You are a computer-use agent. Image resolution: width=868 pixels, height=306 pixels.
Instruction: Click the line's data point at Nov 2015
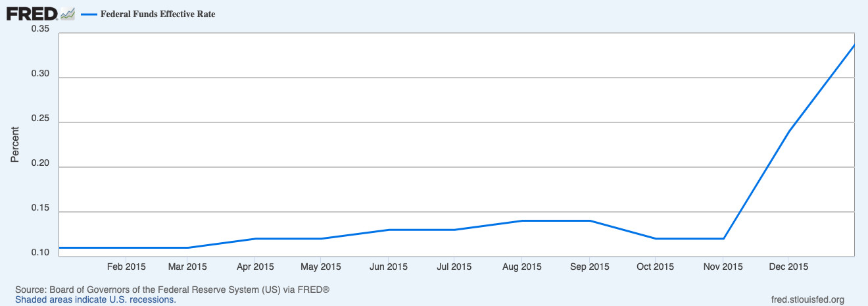click(x=723, y=239)
